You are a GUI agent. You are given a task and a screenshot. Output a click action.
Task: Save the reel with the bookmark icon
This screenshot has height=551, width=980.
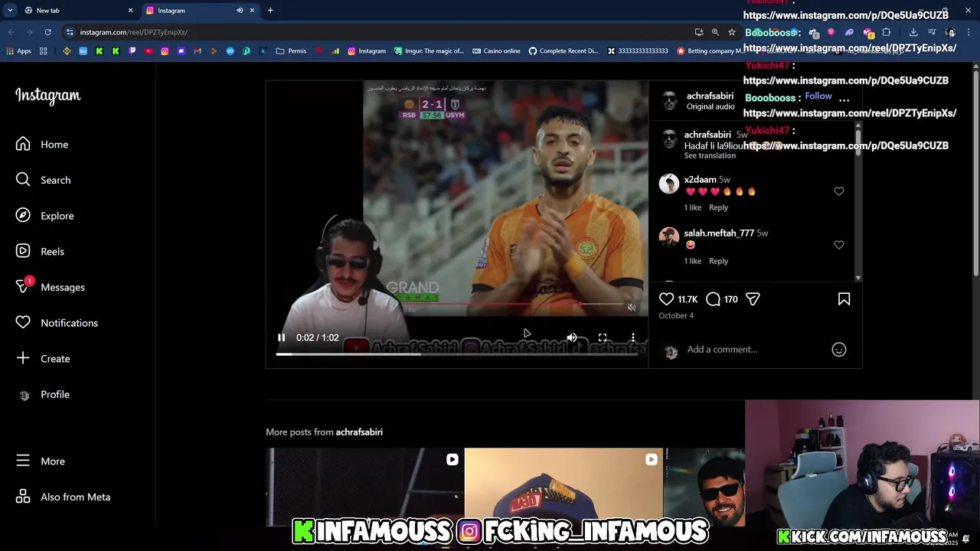click(x=844, y=299)
